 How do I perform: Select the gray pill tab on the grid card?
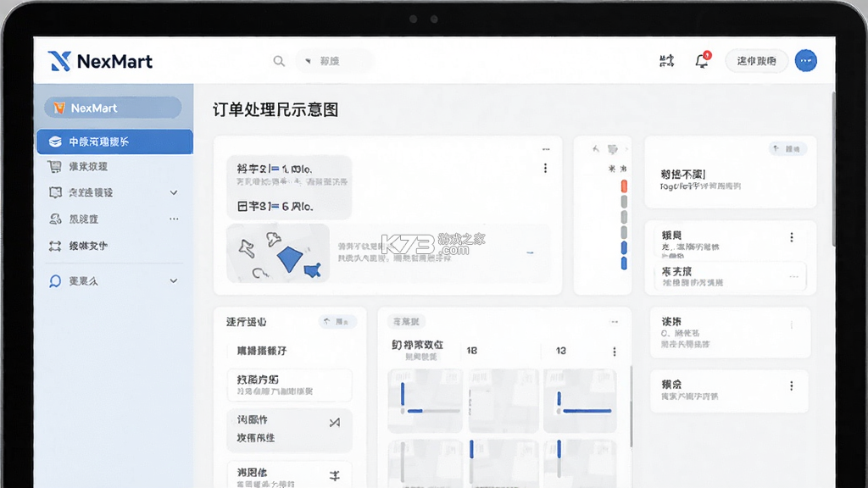406,321
